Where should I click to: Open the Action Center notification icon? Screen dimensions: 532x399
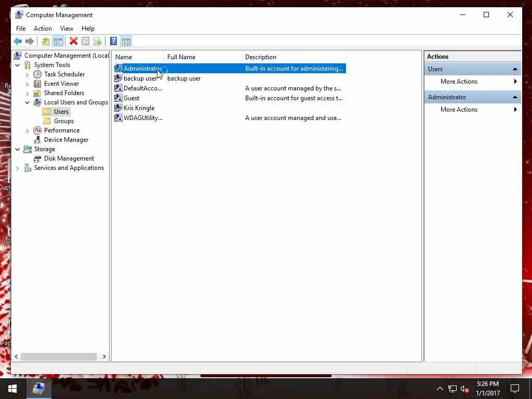(x=515, y=389)
